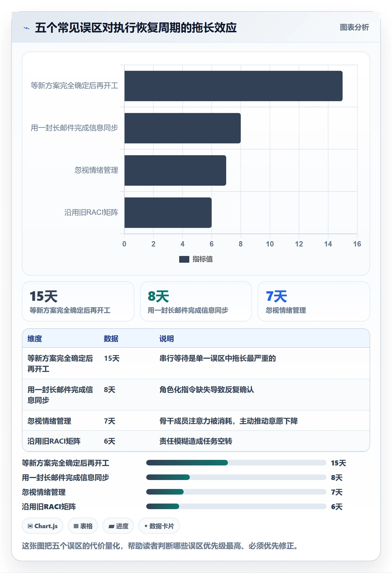The height and width of the screenshot is (573, 392).
Task: Select the 等新方案完全确定后再开工 chart bar
Action: click(x=233, y=86)
